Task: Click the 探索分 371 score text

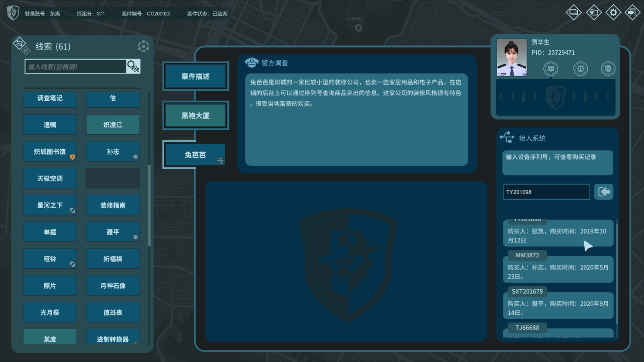Action: [91, 14]
